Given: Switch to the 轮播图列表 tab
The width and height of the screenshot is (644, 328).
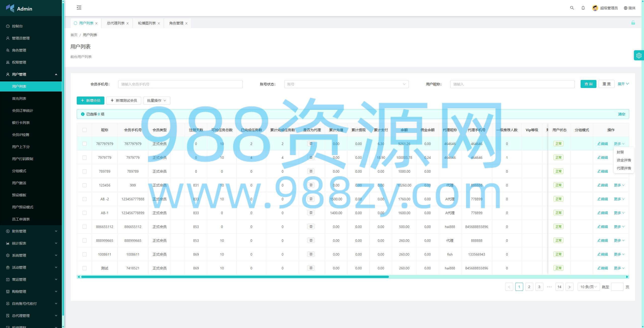Looking at the screenshot, I should point(147,23).
